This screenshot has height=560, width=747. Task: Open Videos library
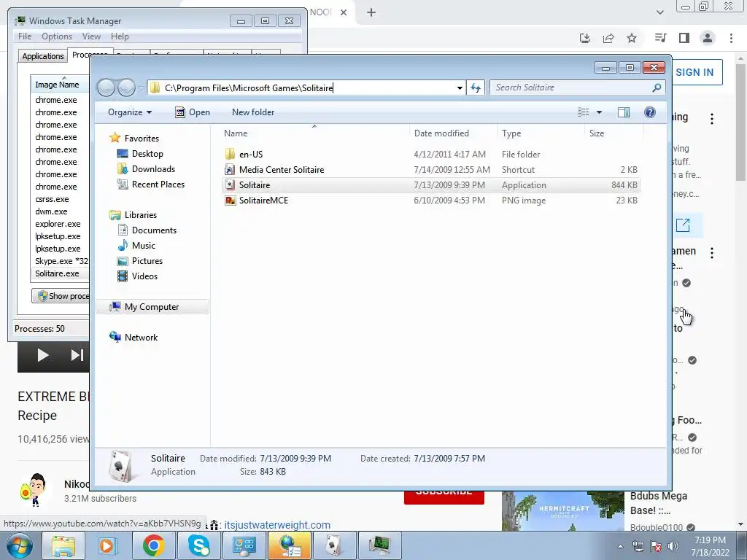[144, 276]
